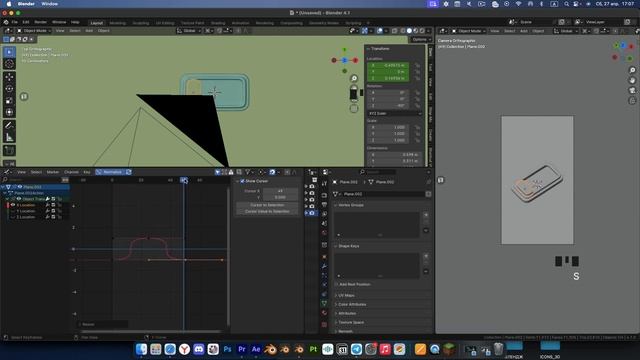
Task: Click the current frame marker in Graph Editor
Action: pyautogui.click(x=184, y=180)
